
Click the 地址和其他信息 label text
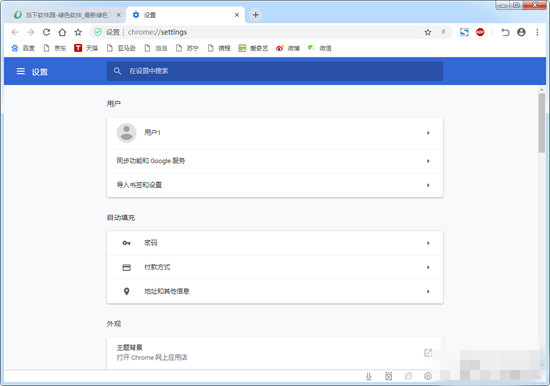click(167, 291)
